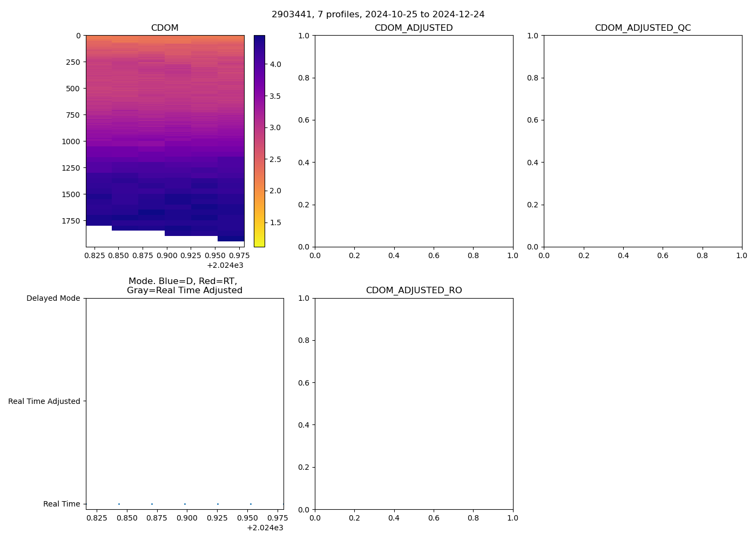
Task: Click the CDOM_ADJUSTED_QC plot title
Action: (x=643, y=28)
